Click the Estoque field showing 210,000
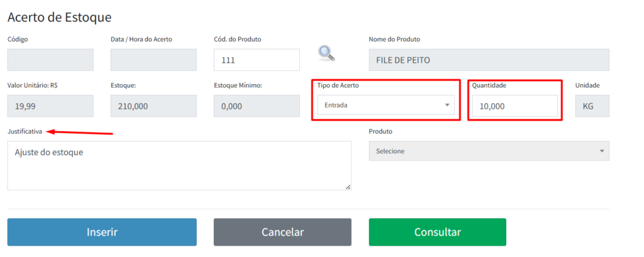 153,106
